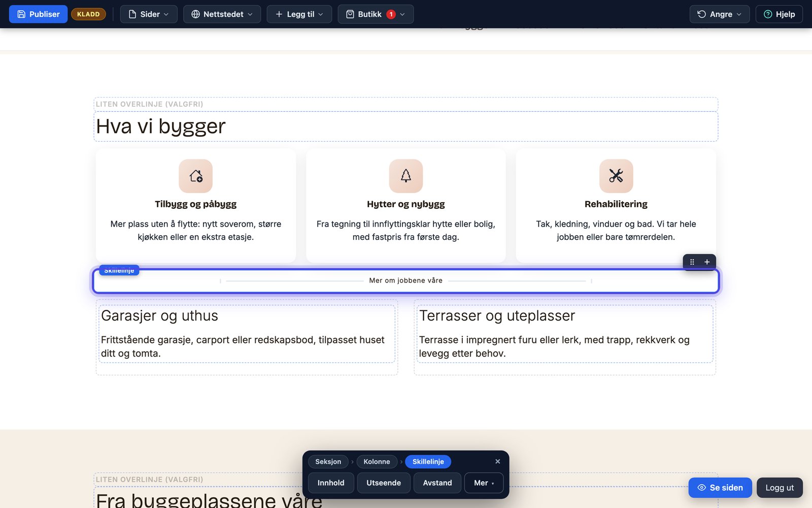
Task: Open the Butikk shop dropdown
Action: pyautogui.click(x=376, y=14)
